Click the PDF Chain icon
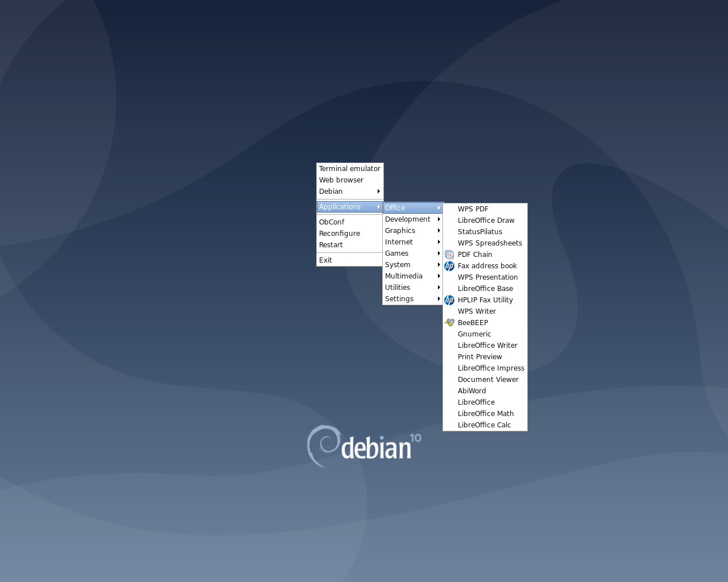Viewport: 728px width, 582px height. (x=449, y=255)
